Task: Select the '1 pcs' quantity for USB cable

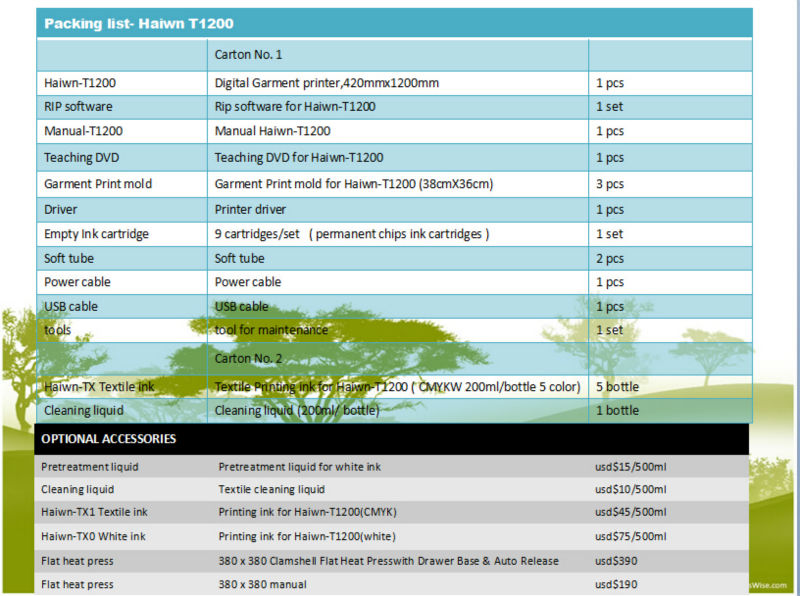Action: pos(610,306)
